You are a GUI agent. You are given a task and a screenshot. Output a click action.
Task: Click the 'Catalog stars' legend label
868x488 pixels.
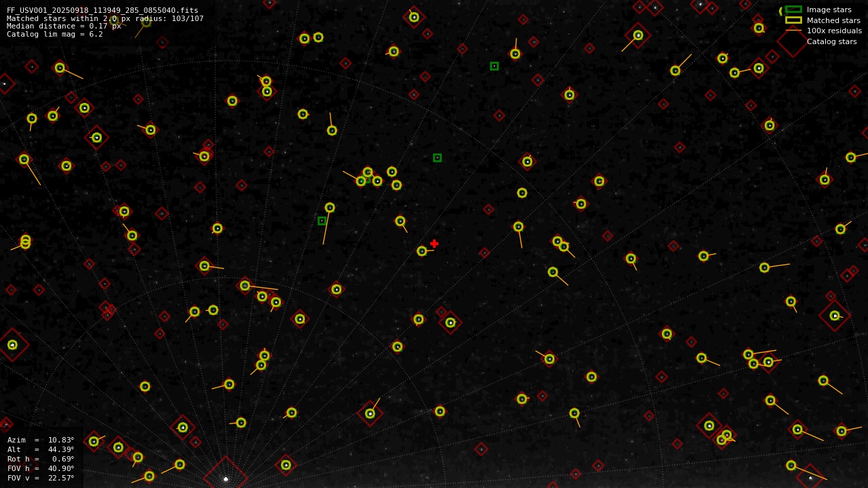pos(831,41)
